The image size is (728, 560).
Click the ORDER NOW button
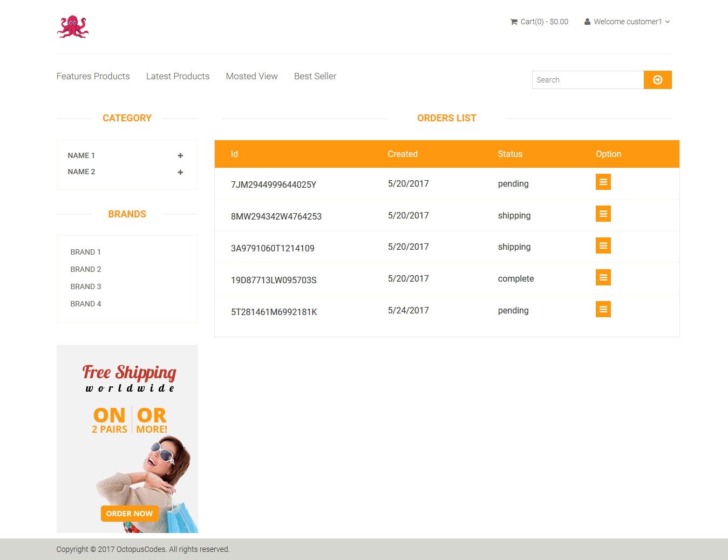tap(130, 513)
